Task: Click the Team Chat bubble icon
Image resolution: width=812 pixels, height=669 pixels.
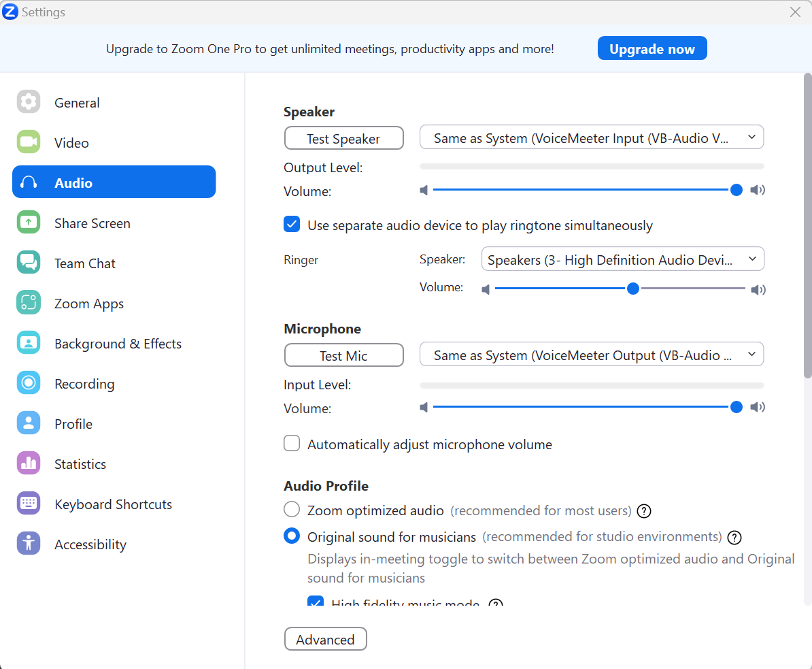Action: (29, 262)
